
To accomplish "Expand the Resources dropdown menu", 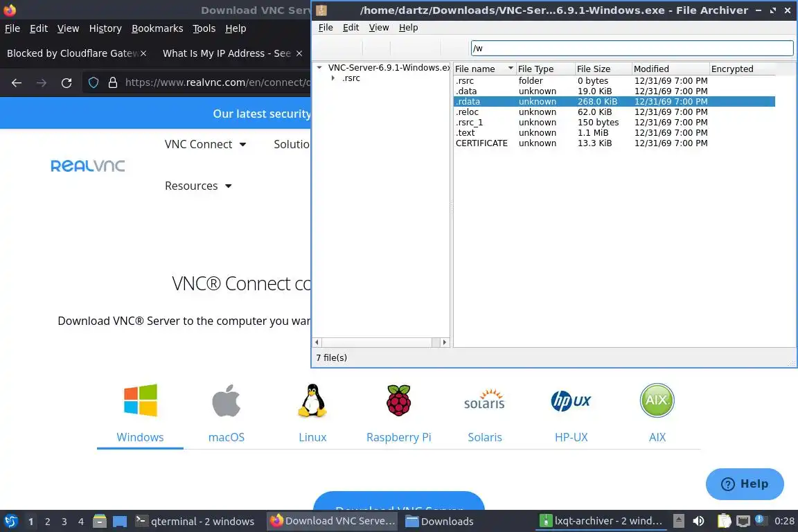I will coord(198,186).
